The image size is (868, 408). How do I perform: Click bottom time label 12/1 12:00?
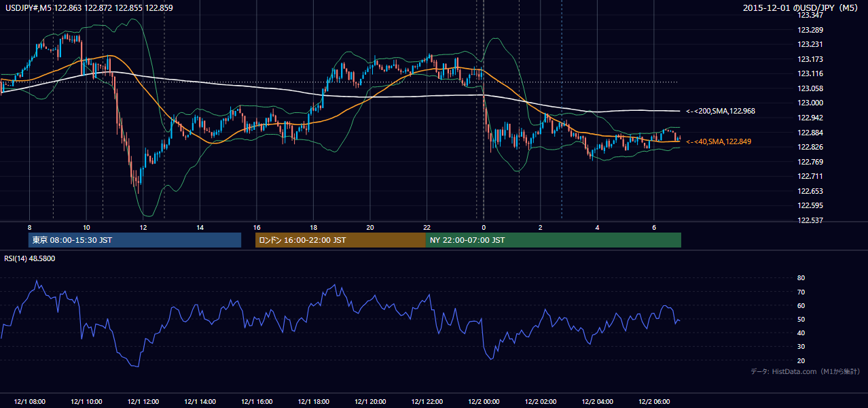[143, 402]
